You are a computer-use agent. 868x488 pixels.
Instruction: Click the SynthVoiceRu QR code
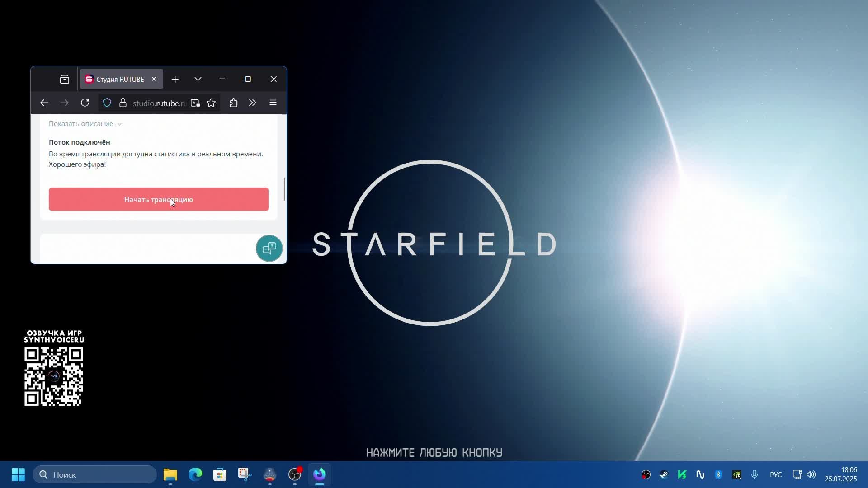[x=54, y=376]
